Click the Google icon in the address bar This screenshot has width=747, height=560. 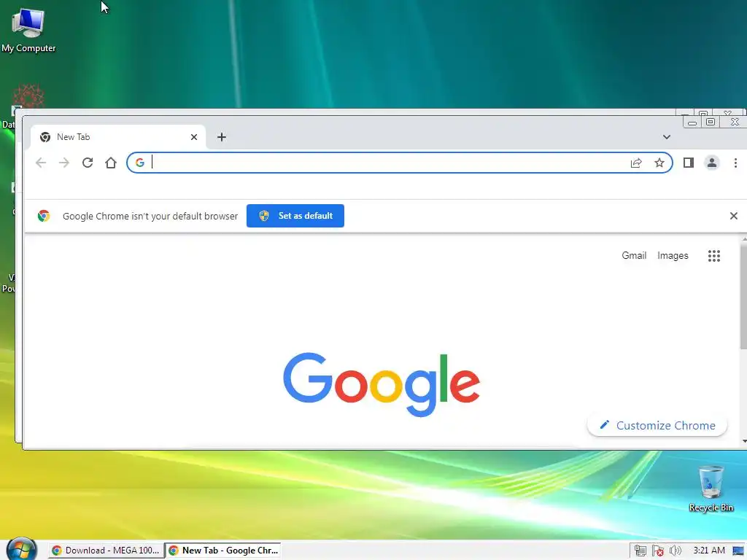139,163
